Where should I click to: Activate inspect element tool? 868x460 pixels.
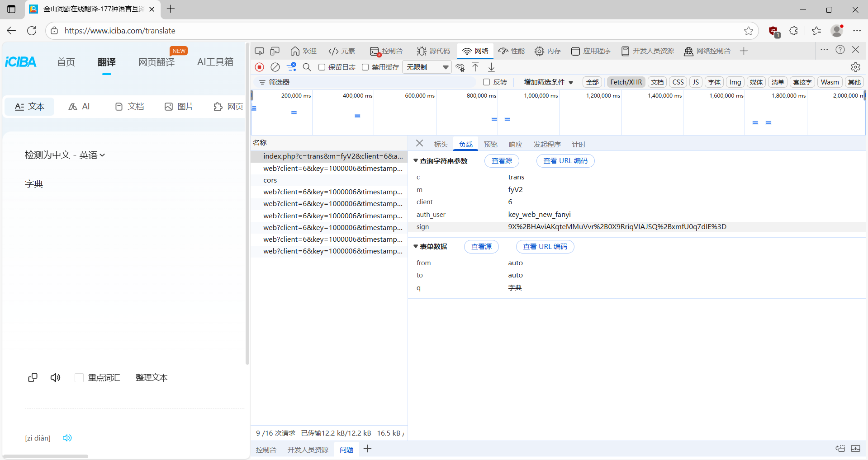click(259, 51)
